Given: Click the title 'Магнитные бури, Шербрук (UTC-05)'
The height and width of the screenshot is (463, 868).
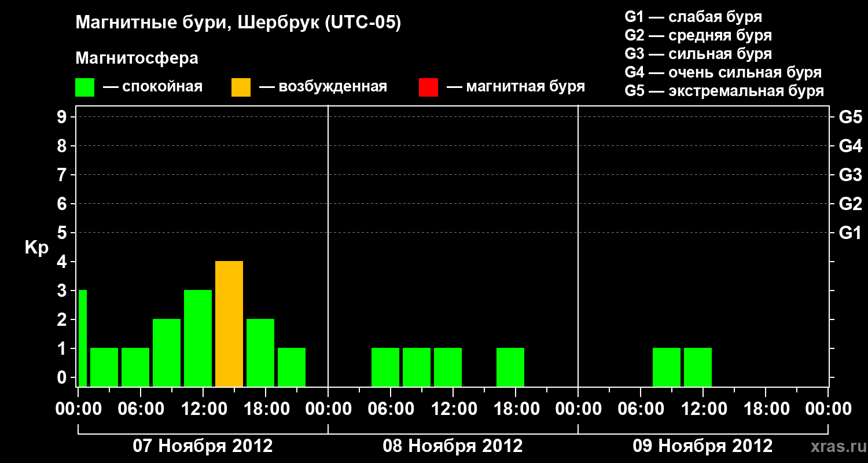Looking at the screenshot, I should click(x=238, y=23).
